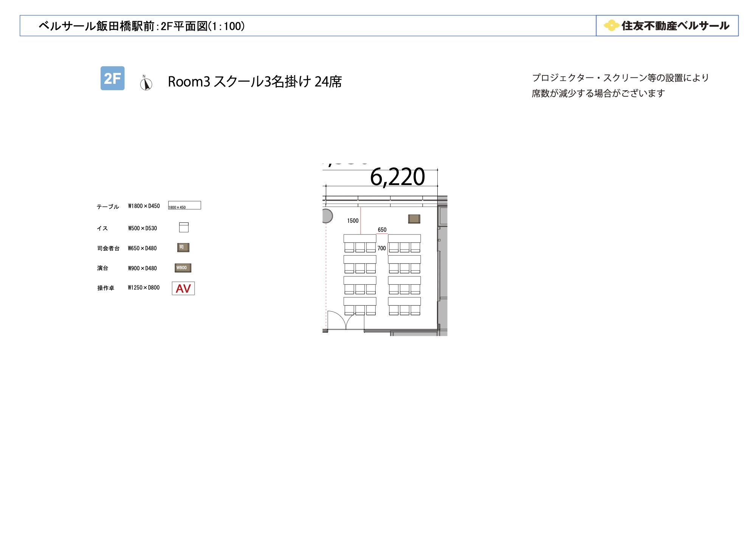Click the title ベルサール飯田橋駅前:2F平面図(1:100)
This screenshot has width=756, height=534.
click(x=142, y=26)
